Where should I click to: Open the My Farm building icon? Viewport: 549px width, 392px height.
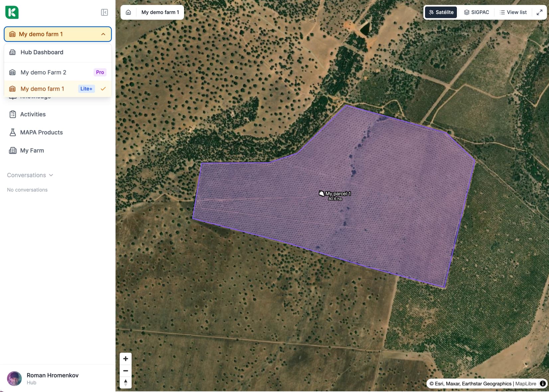12,150
